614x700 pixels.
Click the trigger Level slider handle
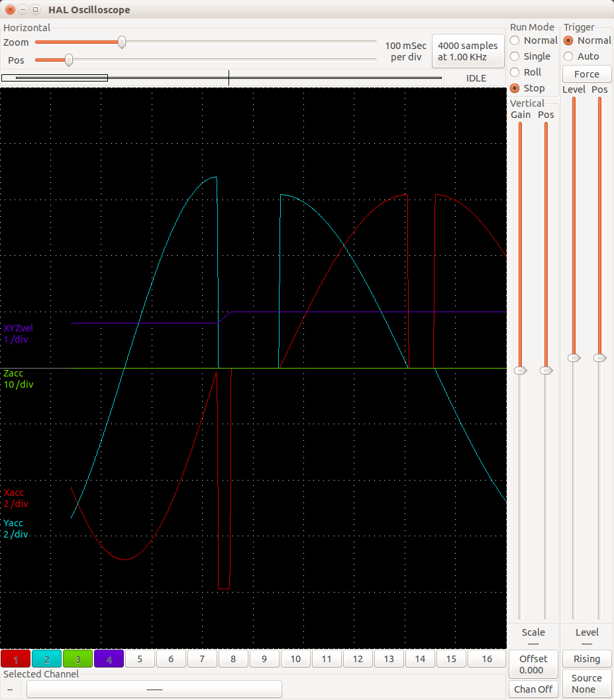(574, 358)
